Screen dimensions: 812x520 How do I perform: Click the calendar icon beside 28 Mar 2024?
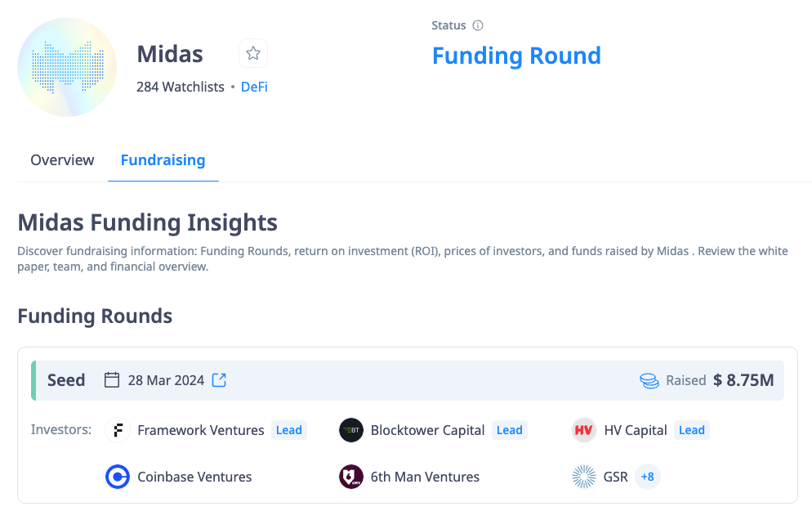(x=112, y=380)
